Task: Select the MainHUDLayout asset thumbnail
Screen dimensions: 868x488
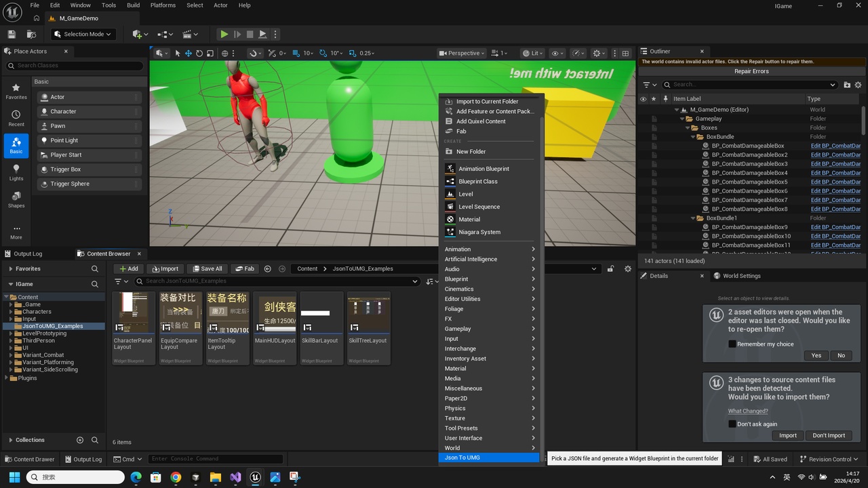Action: (x=275, y=328)
